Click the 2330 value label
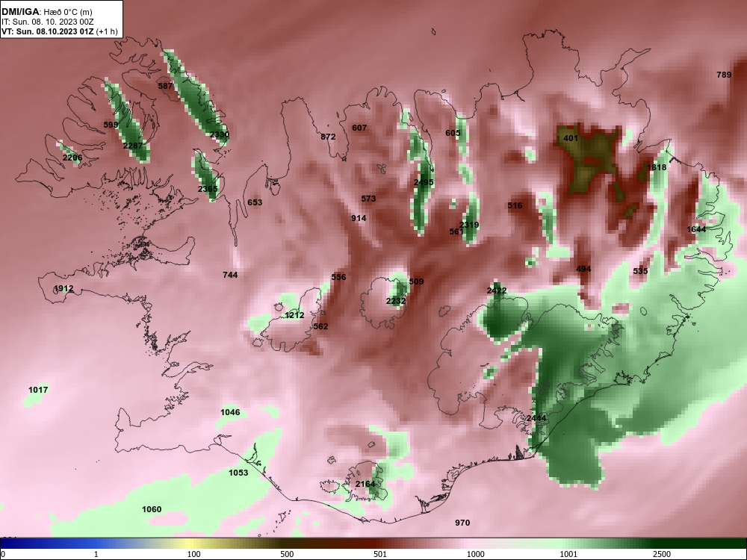 click(219, 134)
